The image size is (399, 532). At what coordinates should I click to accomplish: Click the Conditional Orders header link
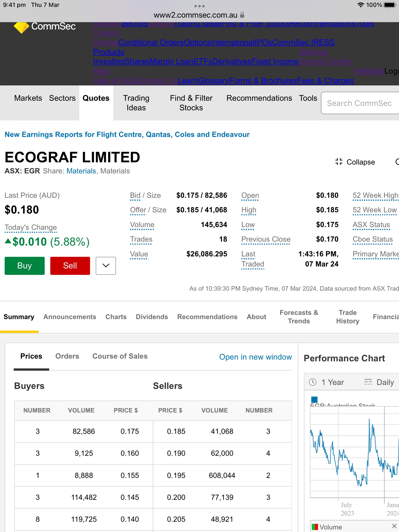pos(151,42)
